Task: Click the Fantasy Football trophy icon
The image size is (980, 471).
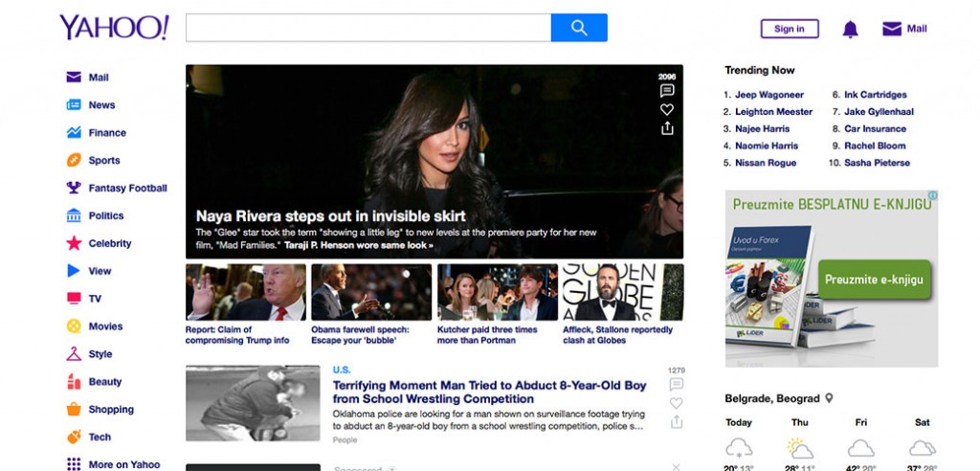Action: click(x=74, y=188)
